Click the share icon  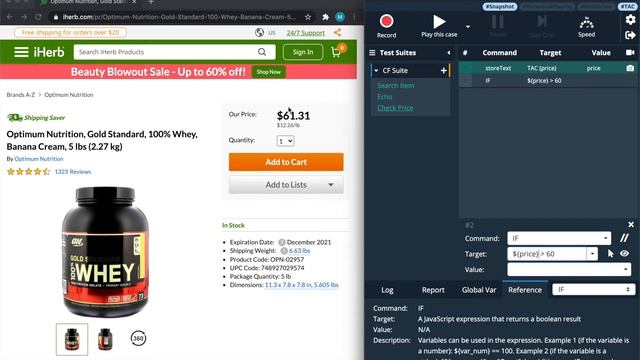[338, 33]
